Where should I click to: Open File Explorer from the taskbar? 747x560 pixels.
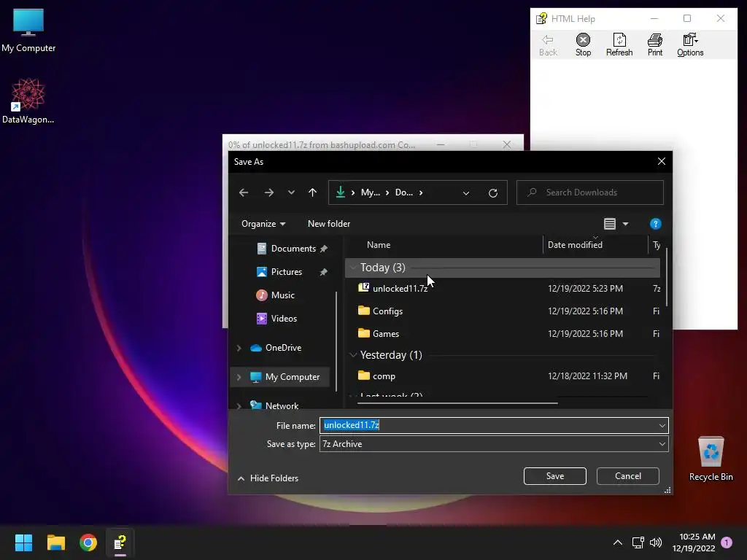point(55,542)
